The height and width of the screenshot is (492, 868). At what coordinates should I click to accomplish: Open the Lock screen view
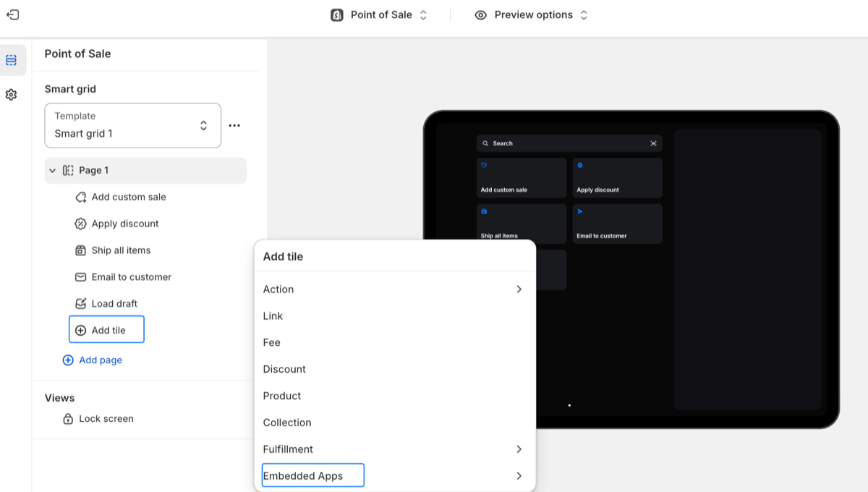tap(106, 419)
